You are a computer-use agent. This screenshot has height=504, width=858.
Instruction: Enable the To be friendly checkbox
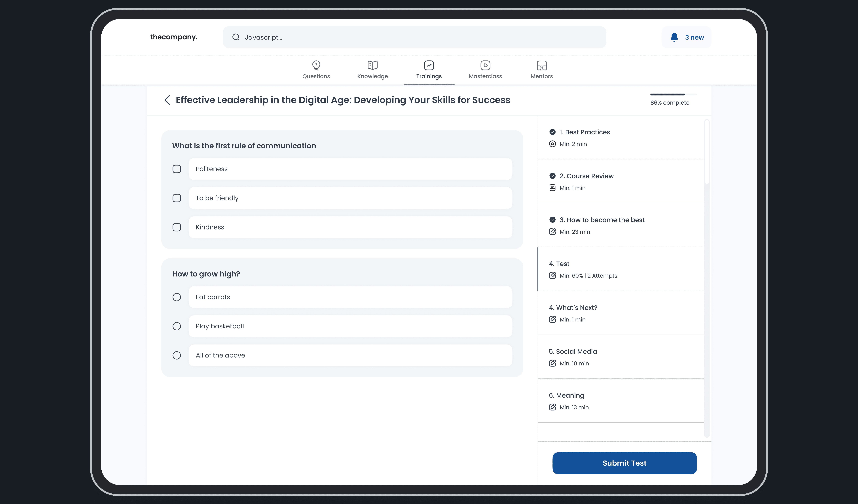pos(177,198)
